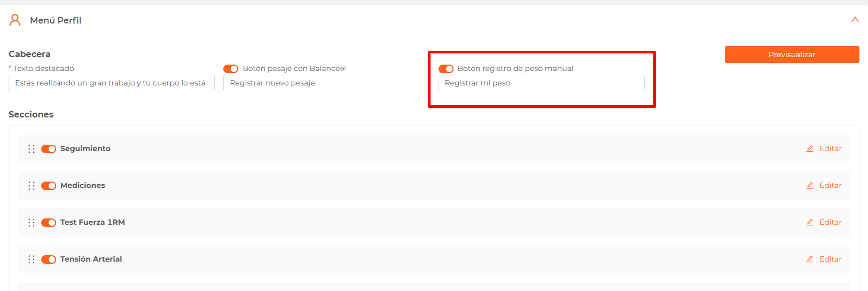Disable the Seguimiento section toggle
This screenshot has width=868, height=291.
(49, 149)
